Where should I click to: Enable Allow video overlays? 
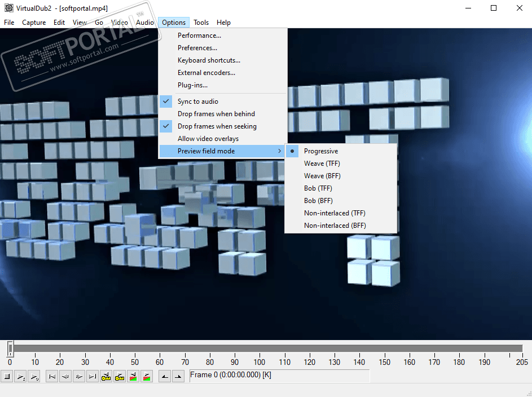[223, 139]
